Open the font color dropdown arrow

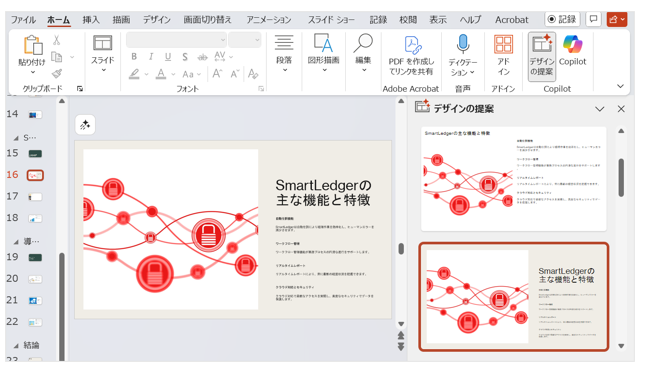[173, 75]
